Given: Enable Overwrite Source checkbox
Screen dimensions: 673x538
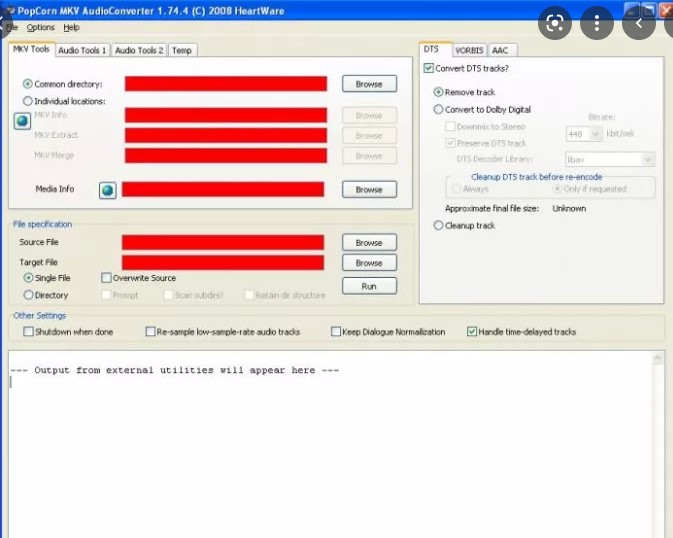Looking at the screenshot, I should (x=106, y=278).
